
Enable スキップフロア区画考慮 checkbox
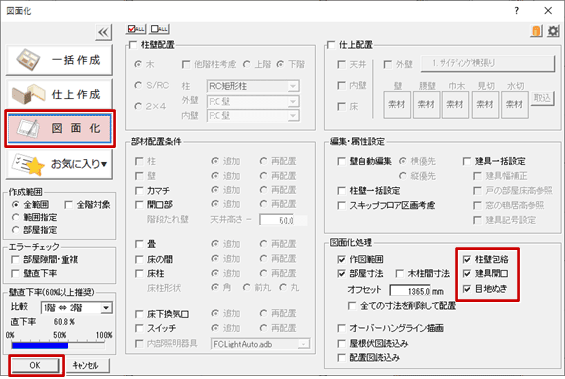point(341,206)
